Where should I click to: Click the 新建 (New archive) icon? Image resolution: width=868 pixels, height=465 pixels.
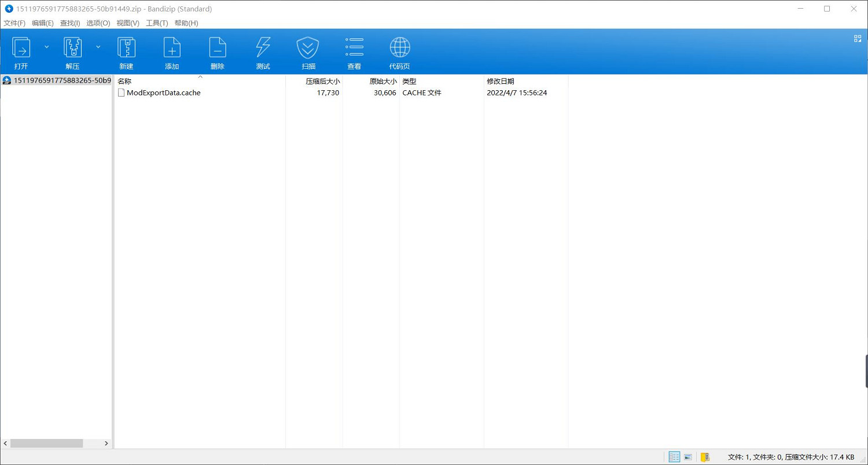(x=126, y=53)
